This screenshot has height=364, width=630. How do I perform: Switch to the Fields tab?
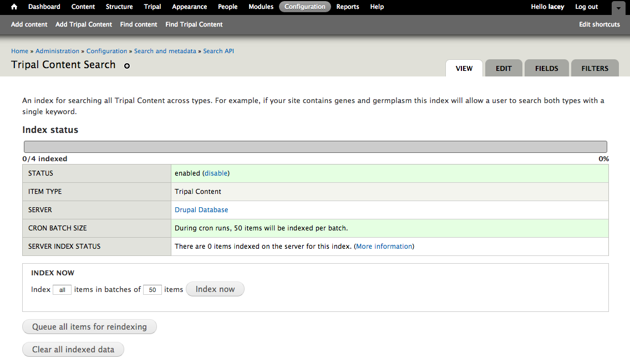(x=546, y=68)
